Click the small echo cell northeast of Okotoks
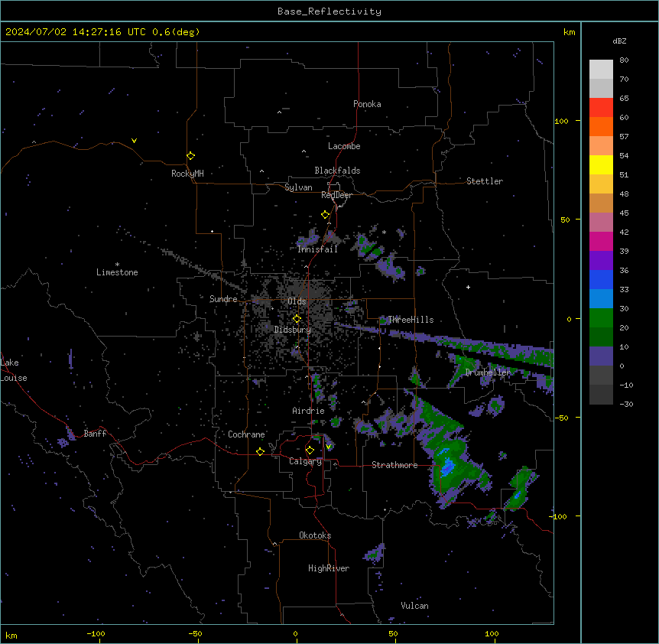 [375, 552]
